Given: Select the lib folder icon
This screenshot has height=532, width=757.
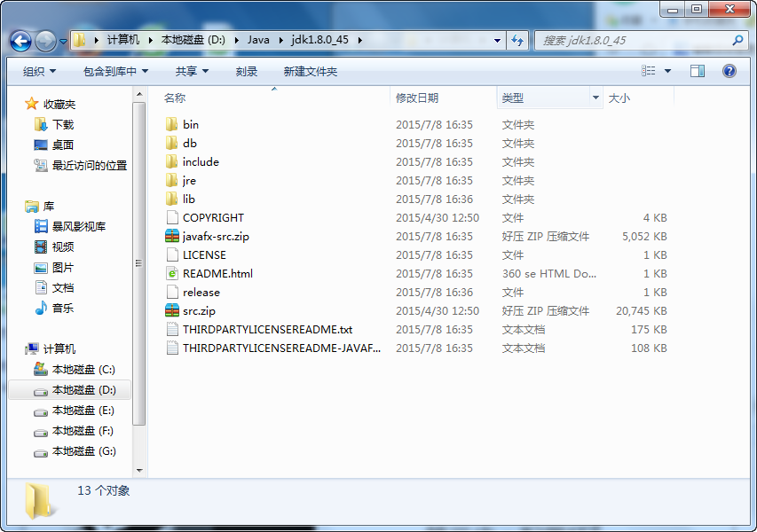Looking at the screenshot, I should tap(172, 199).
